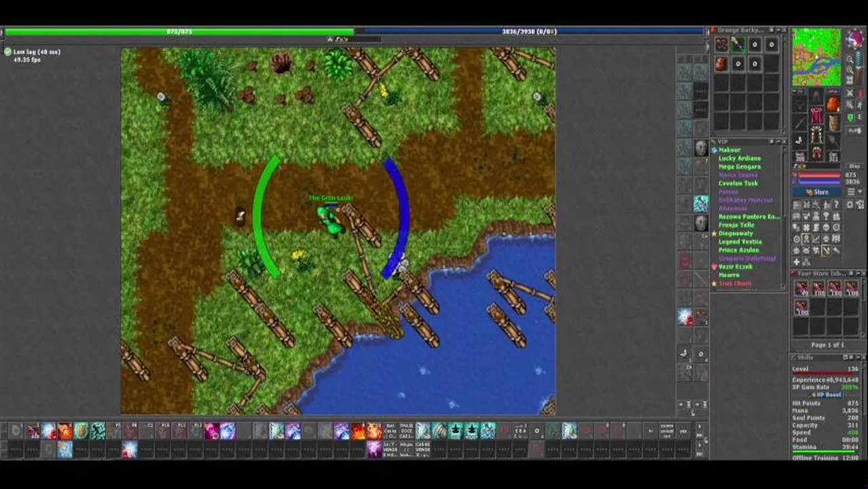868x489 pixels.
Task: Select the helmet equipment slot
Action: [x=816, y=96]
